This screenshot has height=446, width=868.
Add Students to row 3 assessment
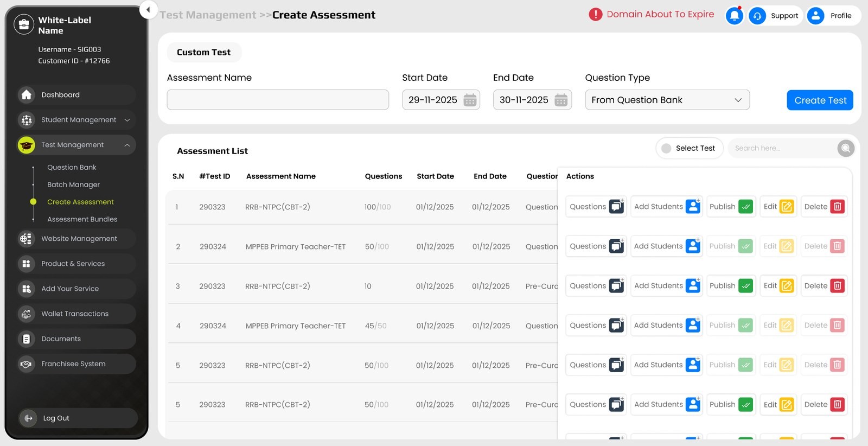coord(666,286)
